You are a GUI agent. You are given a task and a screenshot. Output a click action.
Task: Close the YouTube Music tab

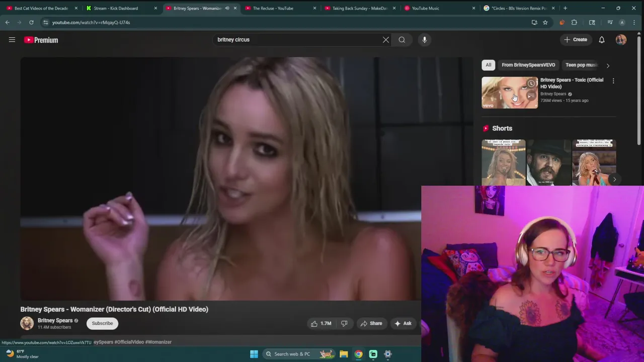473,8
